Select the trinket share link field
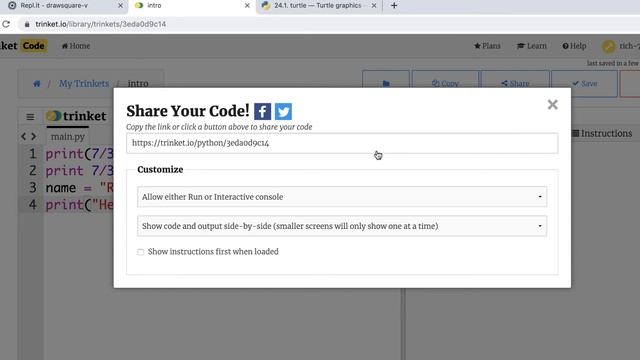This screenshot has height=360, width=640. (342, 143)
